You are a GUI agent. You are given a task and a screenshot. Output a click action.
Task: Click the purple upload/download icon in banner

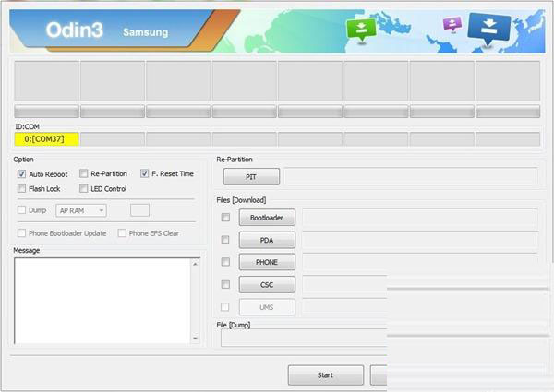click(452, 24)
